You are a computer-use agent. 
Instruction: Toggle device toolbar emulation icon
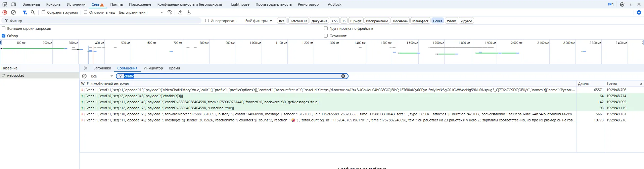13,4
